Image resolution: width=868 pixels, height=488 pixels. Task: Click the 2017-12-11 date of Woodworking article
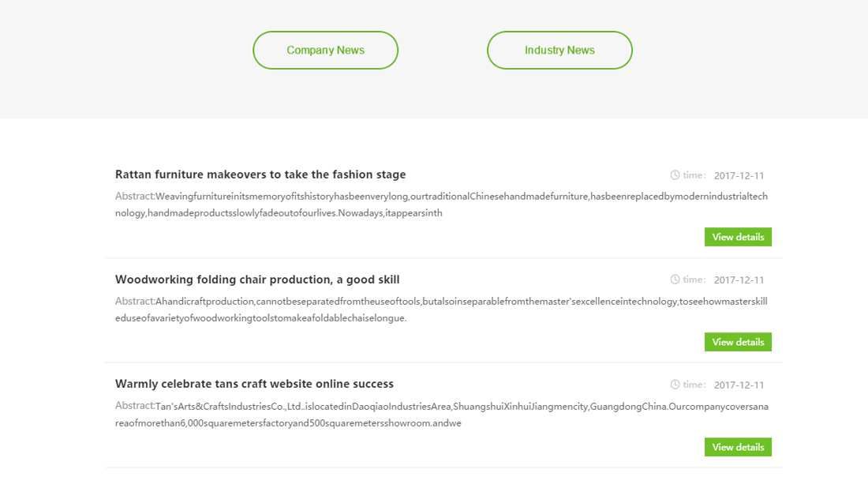pyautogui.click(x=739, y=280)
